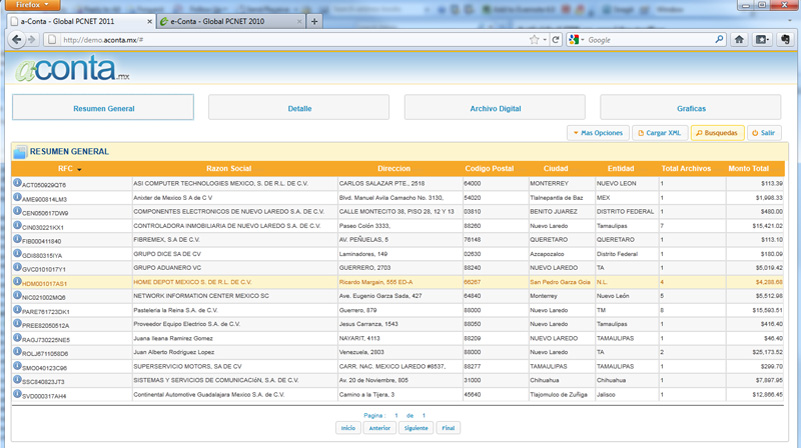Click the search magnifier icon
801x448 pixels.
(719, 39)
